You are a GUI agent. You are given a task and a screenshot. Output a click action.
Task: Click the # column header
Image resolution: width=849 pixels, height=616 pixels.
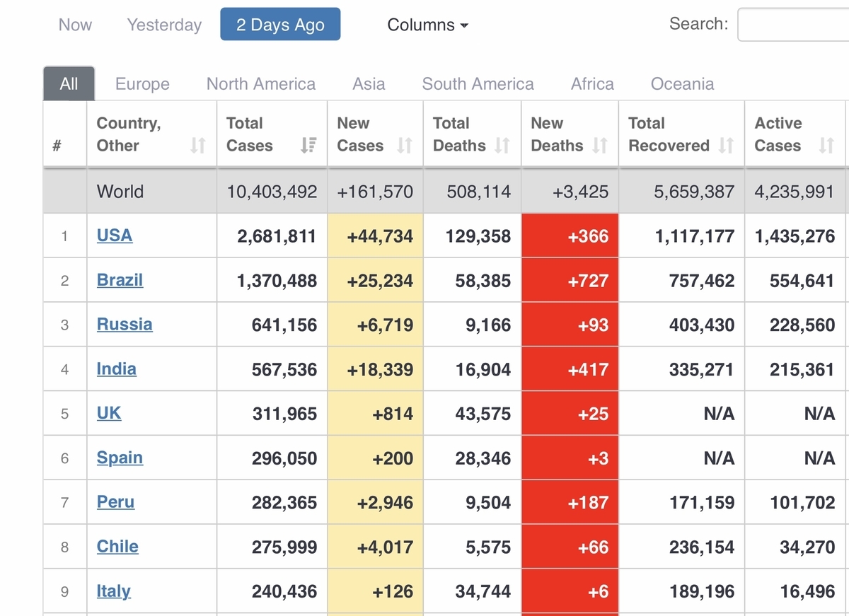pos(57,146)
